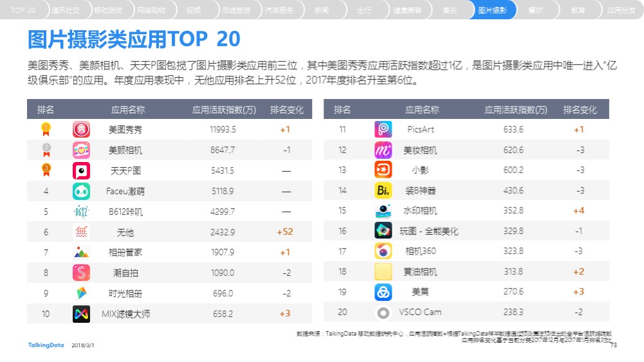
Task: Click the 2018/3/1 date in footer
Action: [x=82, y=345]
